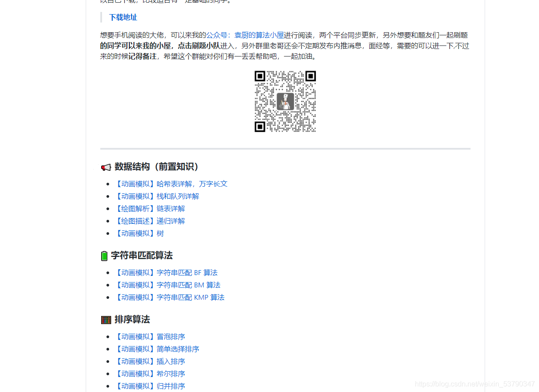Click bold text 点击刷题小队 in paragraph
Image resolution: width=539 pixels, height=392 pixels.
199,45
